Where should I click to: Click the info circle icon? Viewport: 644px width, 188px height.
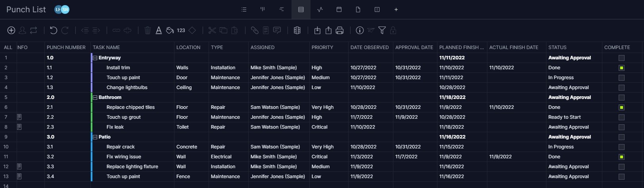coord(360,30)
